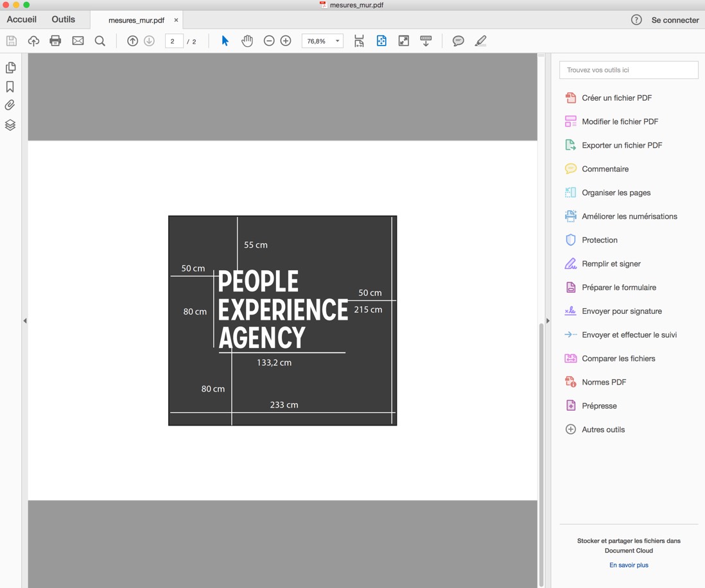Follow the En savoir plus link

(x=629, y=565)
